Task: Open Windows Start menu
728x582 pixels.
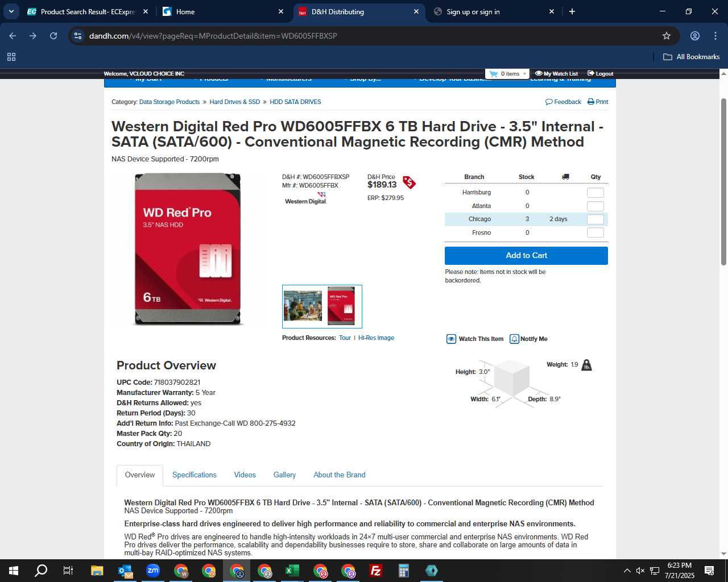Action: click(x=14, y=571)
